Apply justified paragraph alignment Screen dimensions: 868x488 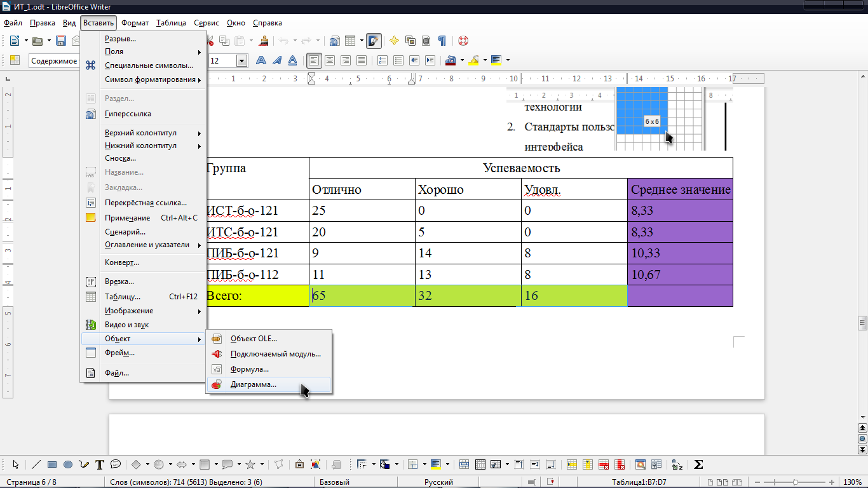pyautogui.click(x=361, y=60)
